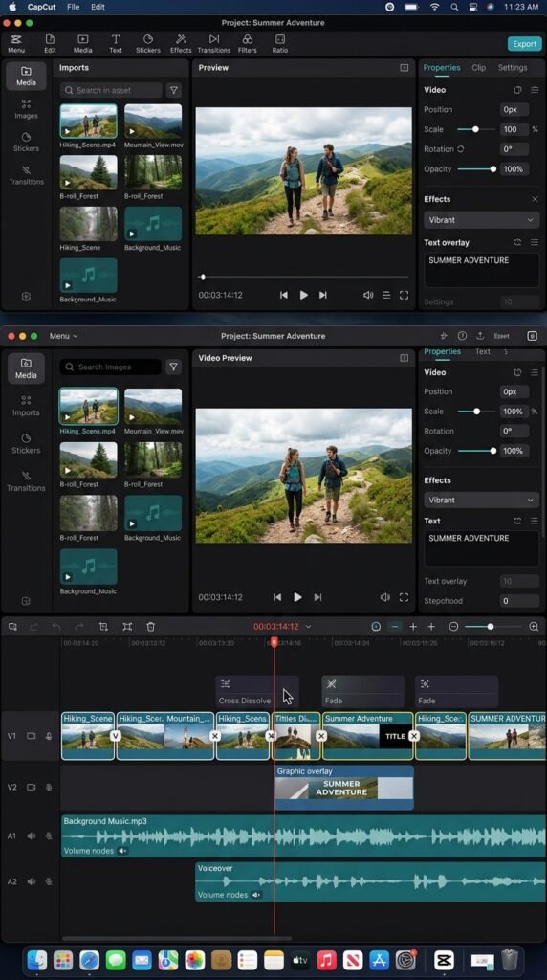Open Vibrant effects dropdown in top window

pos(481,220)
